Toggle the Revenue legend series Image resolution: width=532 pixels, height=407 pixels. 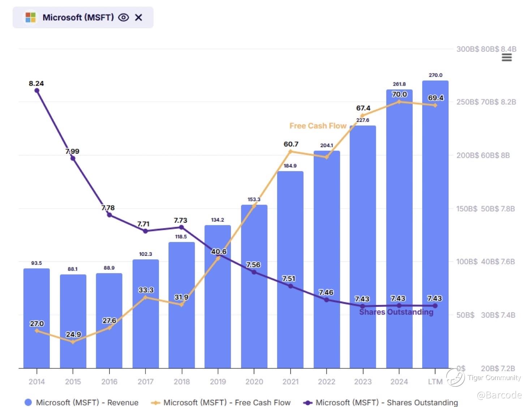point(81,402)
